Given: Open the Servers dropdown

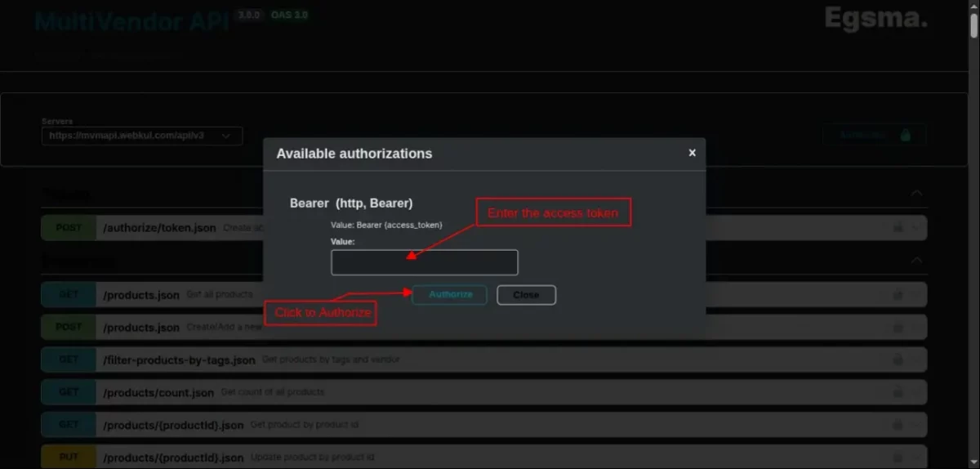Looking at the screenshot, I should point(142,136).
